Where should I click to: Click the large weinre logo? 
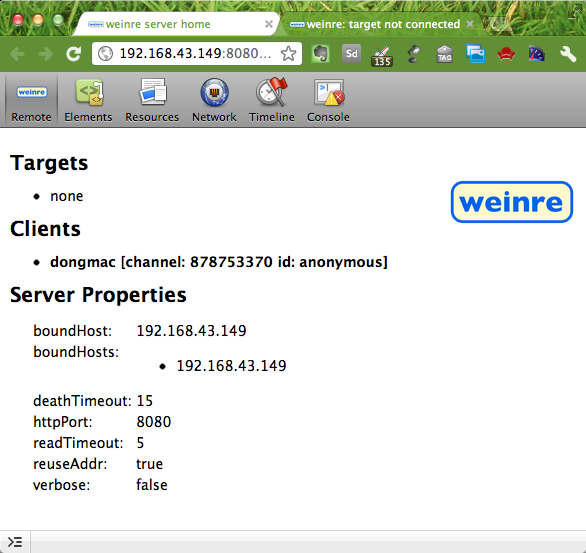(x=512, y=202)
